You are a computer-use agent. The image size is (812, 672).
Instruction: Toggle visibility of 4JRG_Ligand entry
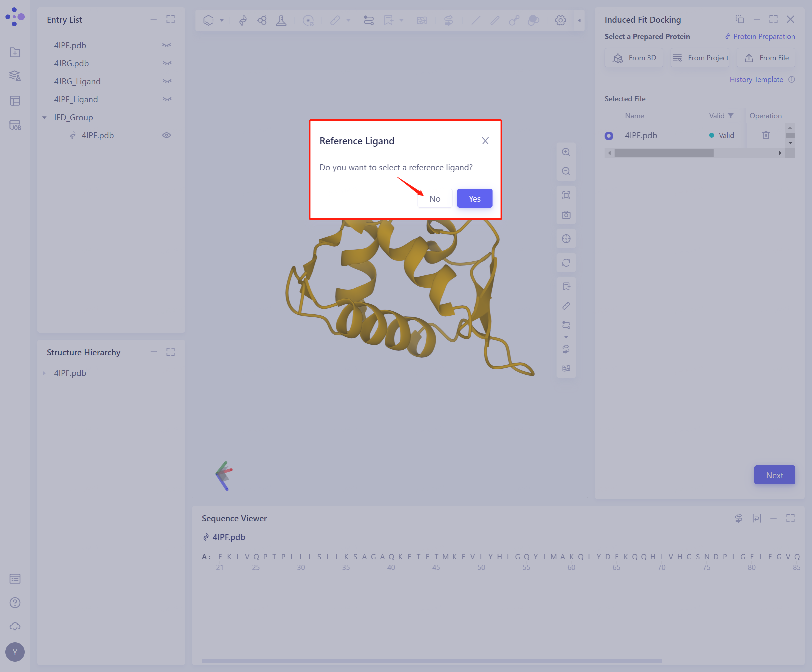(x=167, y=81)
